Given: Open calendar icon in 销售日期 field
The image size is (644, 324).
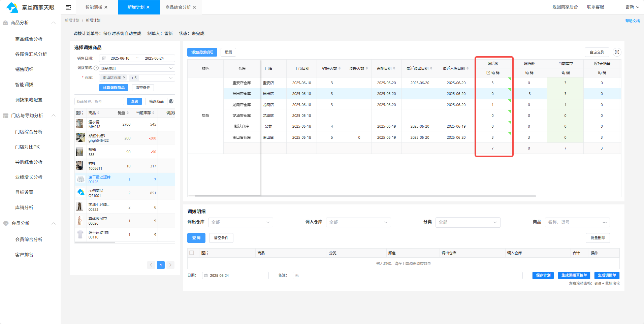Looking at the screenshot, I should 104,58.
